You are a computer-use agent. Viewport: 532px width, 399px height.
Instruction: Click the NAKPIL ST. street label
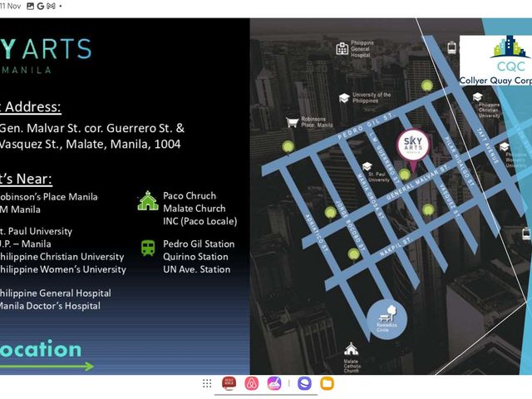point(396,247)
